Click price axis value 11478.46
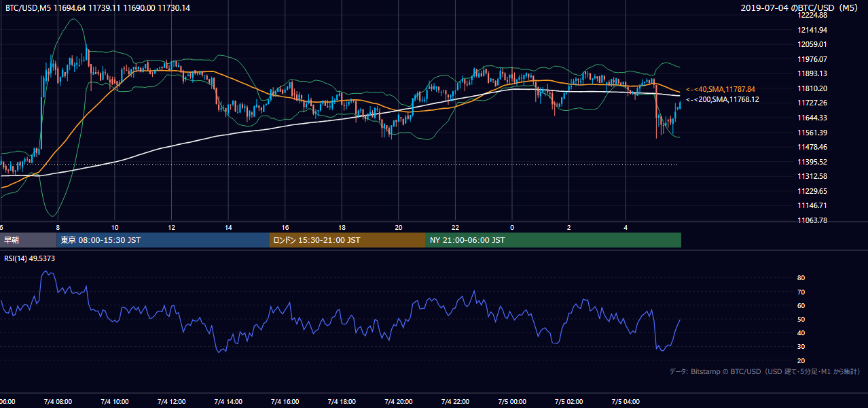The width and height of the screenshot is (868, 408). (x=813, y=147)
